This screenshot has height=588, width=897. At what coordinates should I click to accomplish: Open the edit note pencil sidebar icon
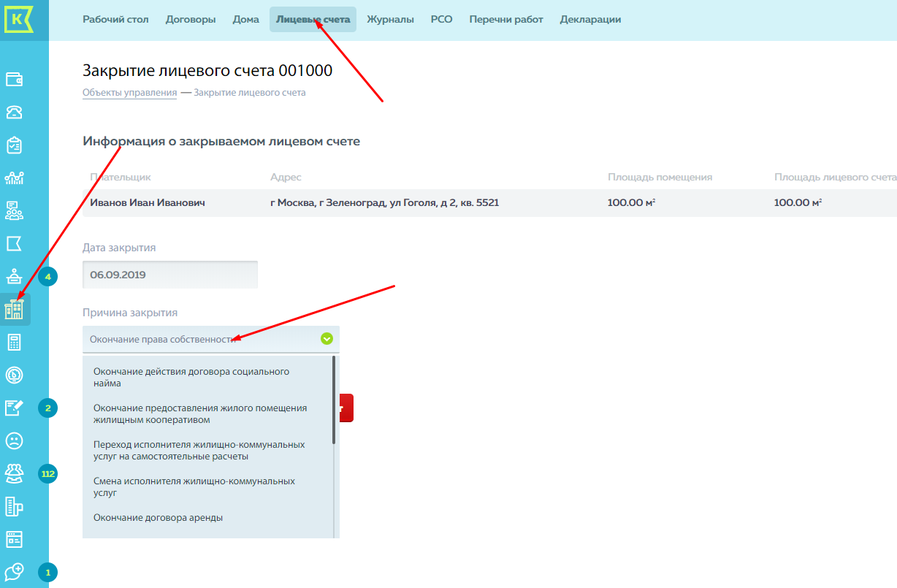(x=15, y=408)
